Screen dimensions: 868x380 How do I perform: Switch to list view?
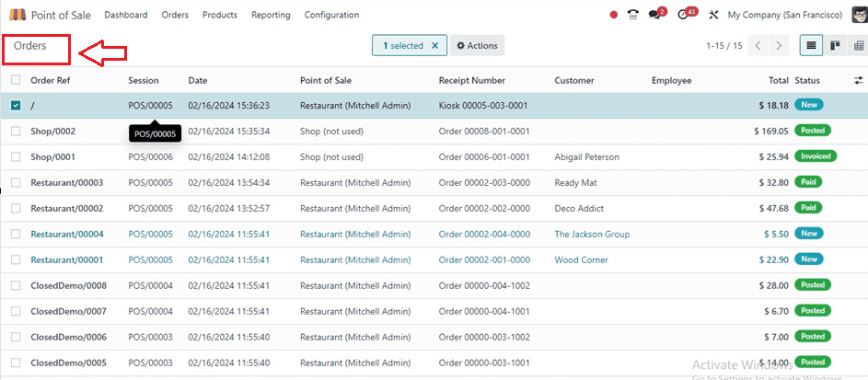811,46
